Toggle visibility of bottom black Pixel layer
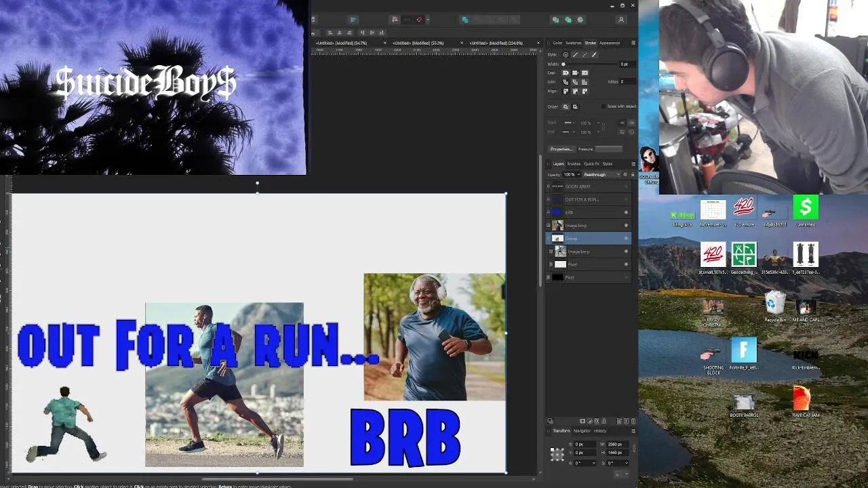The height and width of the screenshot is (488, 868). 626,277
